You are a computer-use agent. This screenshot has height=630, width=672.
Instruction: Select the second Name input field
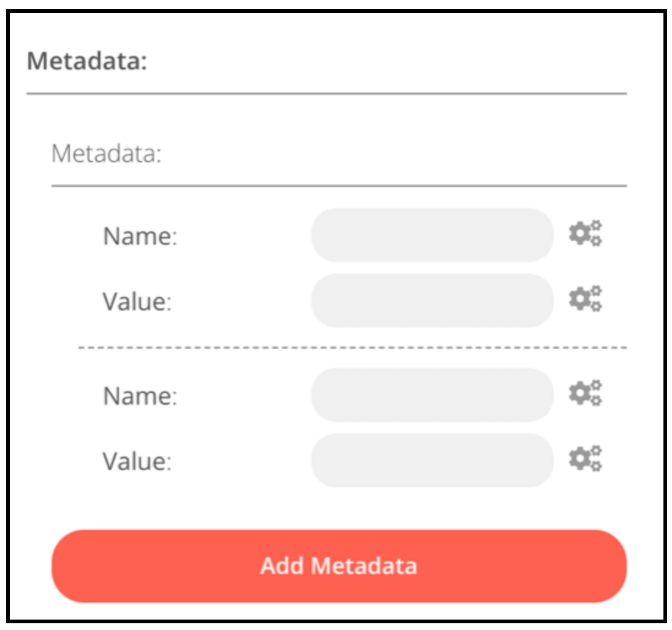click(432, 395)
